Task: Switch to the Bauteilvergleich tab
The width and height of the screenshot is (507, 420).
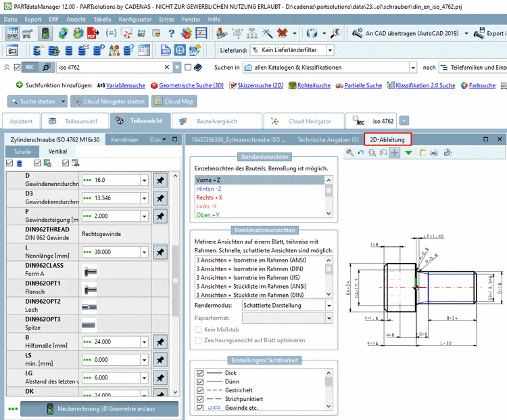Action: click(x=215, y=121)
